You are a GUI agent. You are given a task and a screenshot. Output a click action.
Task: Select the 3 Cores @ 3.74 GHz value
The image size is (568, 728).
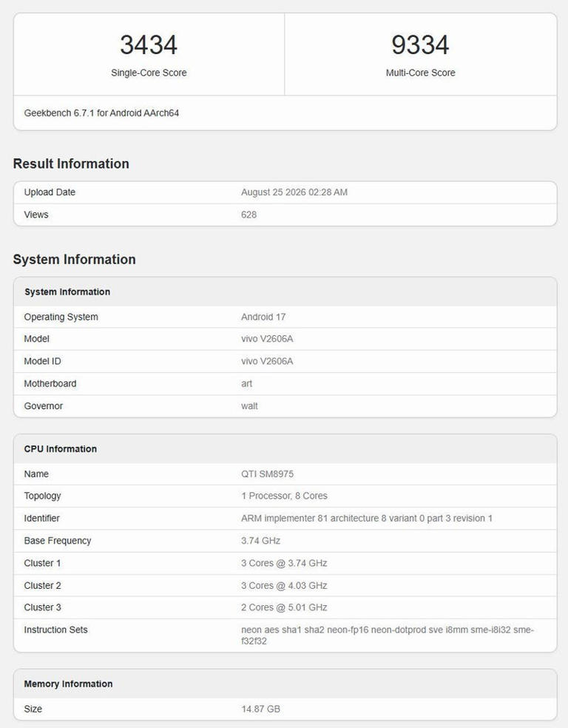tap(284, 563)
